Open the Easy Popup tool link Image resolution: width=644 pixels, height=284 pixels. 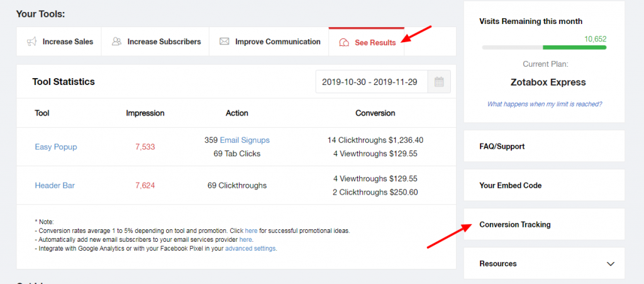pyautogui.click(x=56, y=147)
